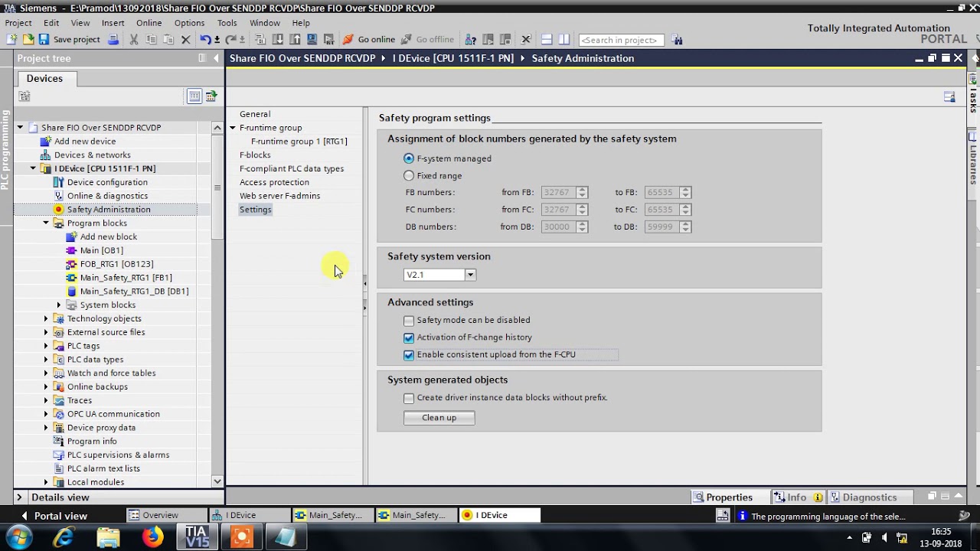Click the Undo arrow icon
This screenshot has width=980, height=551.
click(205, 40)
